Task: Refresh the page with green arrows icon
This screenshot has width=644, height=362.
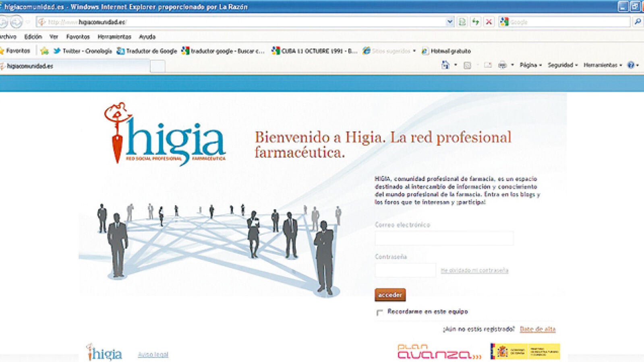Action: point(476,22)
